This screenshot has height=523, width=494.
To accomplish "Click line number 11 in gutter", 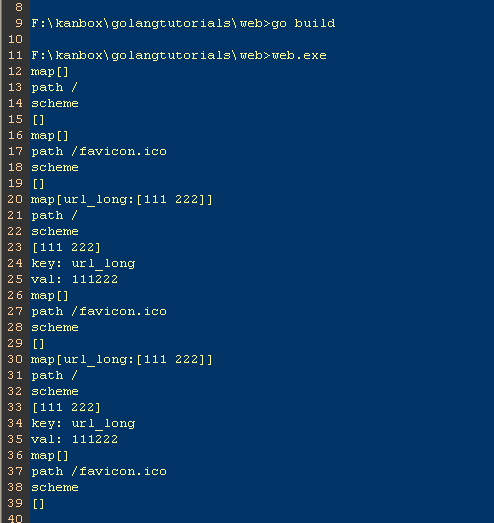I will (15, 55).
